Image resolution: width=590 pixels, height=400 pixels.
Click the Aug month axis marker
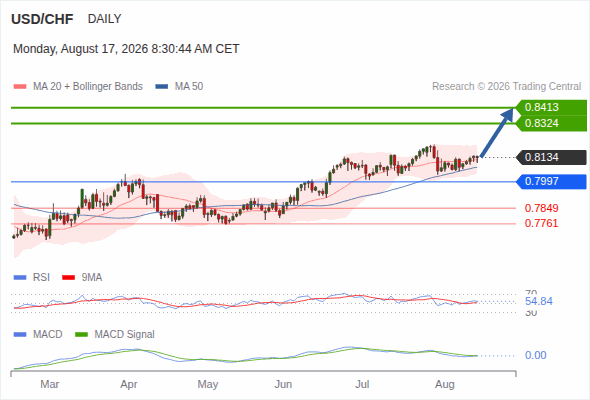tap(445, 384)
